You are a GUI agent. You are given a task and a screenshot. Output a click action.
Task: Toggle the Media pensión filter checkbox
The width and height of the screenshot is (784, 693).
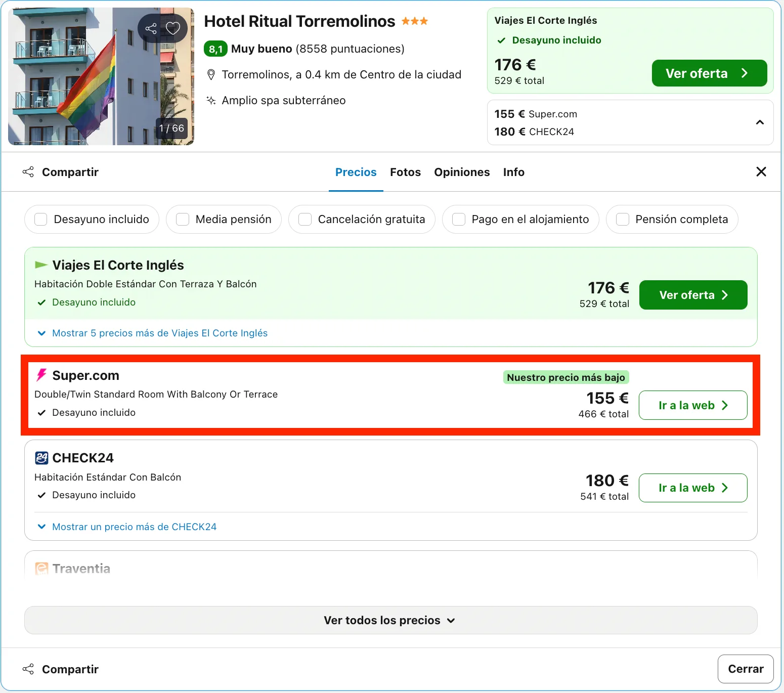click(183, 219)
